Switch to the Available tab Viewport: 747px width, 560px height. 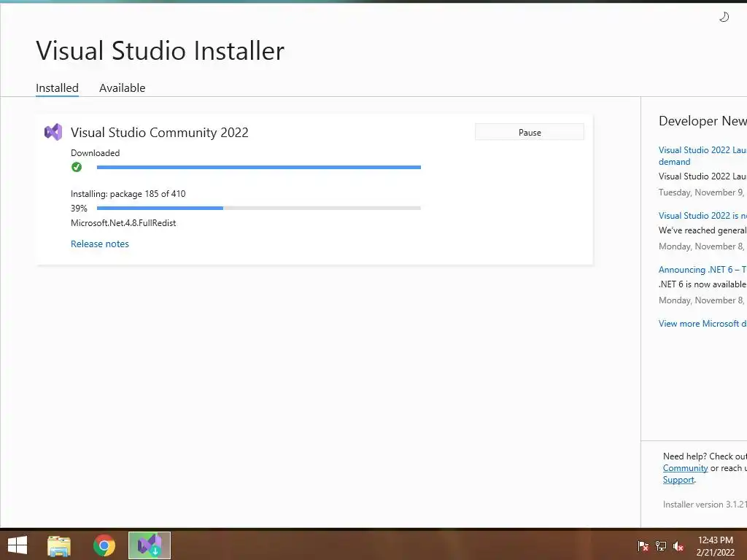(x=122, y=88)
